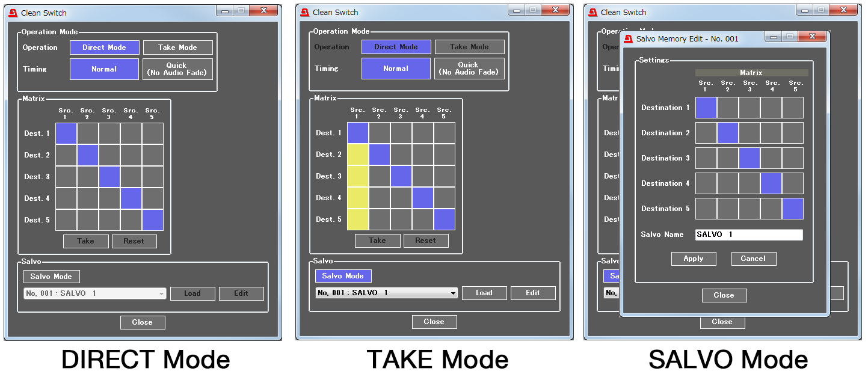Screen dimensions: 868x377
Task: Click Clean Switch icon in TAKE Mode window title bar
Action: point(304,13)
